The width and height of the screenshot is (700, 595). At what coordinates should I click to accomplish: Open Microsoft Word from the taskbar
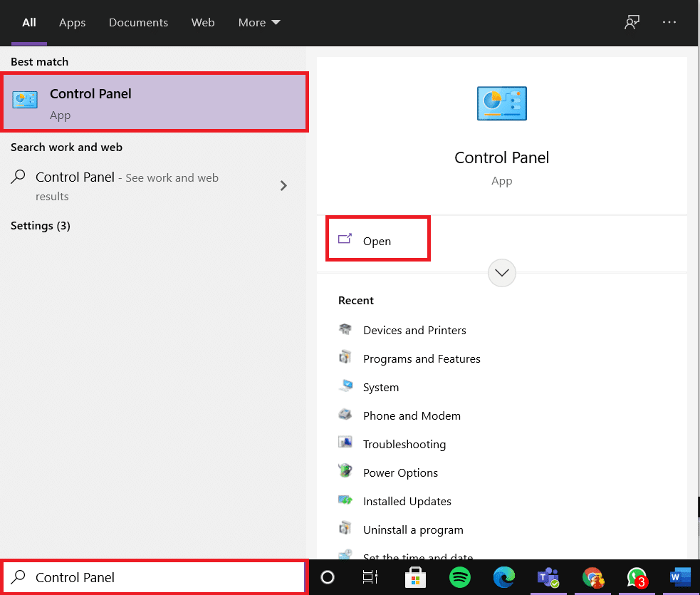click(680, 577)
